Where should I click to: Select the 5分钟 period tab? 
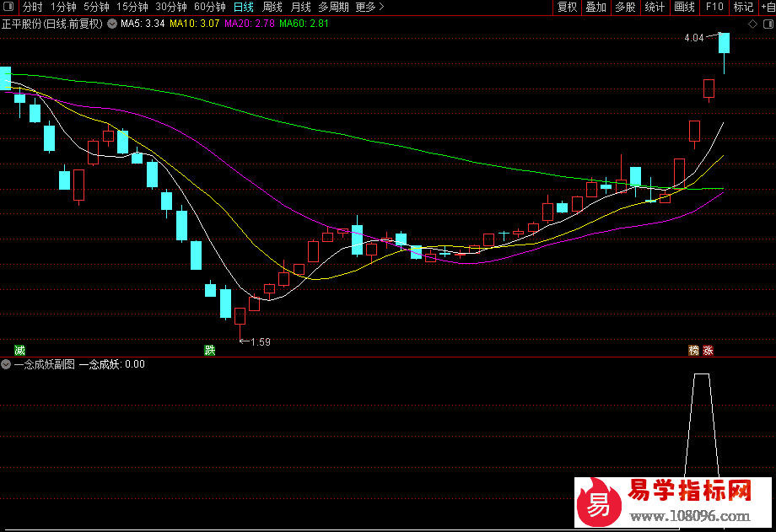pyautogui.click(x=96, y=7)
